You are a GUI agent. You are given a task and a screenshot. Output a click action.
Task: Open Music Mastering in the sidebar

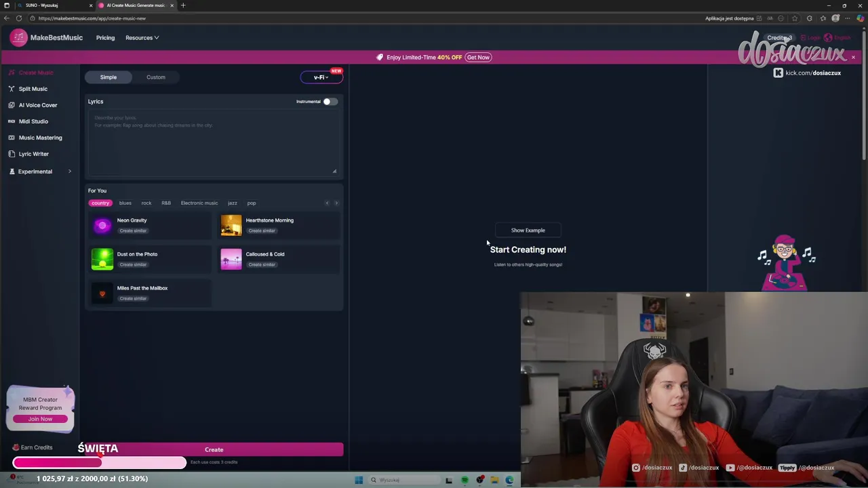pos(35,138)
